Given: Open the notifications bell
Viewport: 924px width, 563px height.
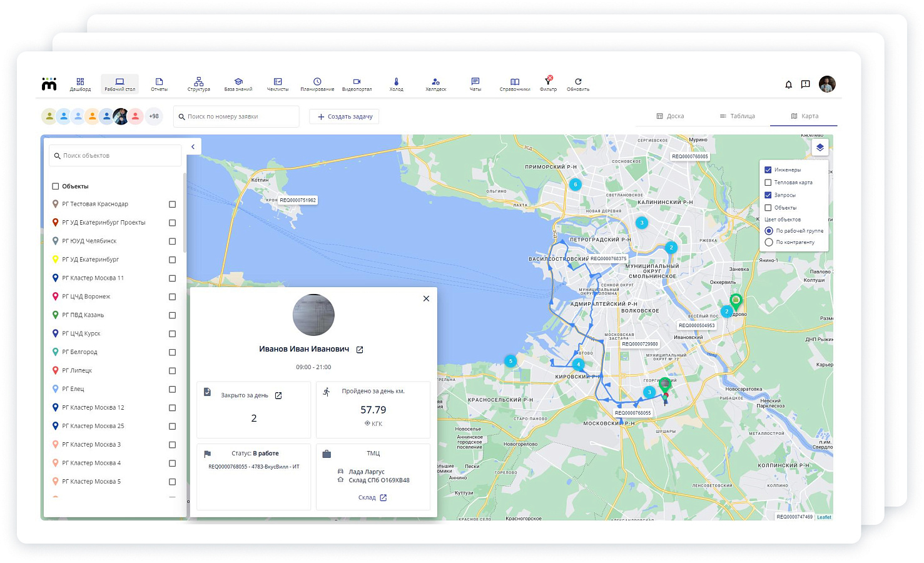Looking at the screenshot, I should [x=788, y=84].
